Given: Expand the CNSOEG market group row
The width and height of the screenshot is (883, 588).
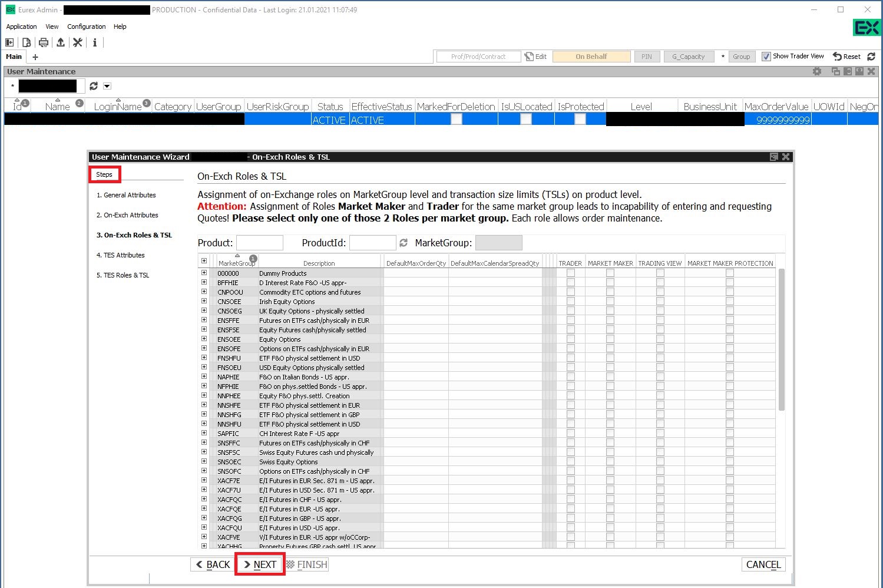Looking at the screenshot, I should 204,310.
